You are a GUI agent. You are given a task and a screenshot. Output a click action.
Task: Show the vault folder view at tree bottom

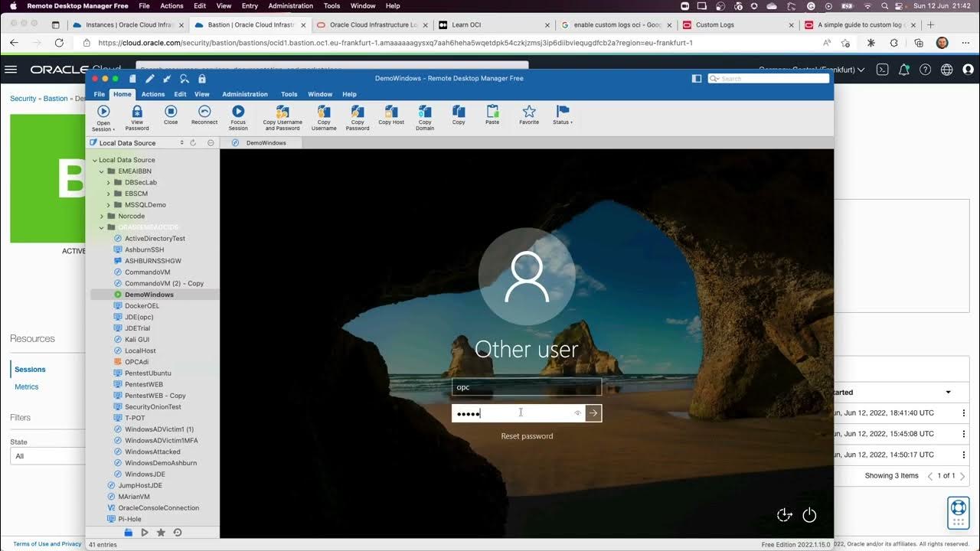coord(129,532)
